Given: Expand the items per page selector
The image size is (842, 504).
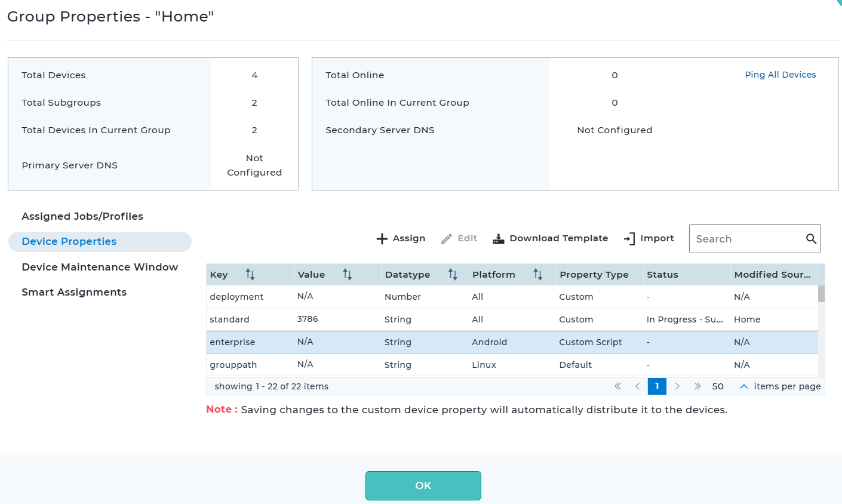Looking at the screenshot, I should (x=744, y=386).
